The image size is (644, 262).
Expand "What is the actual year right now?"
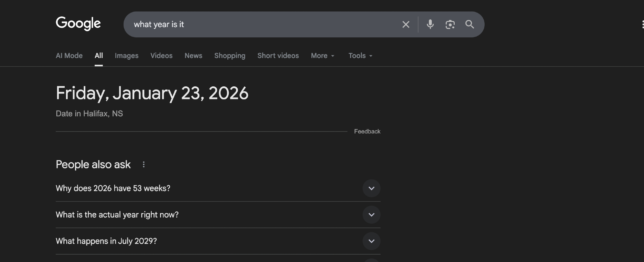(371, 215)
